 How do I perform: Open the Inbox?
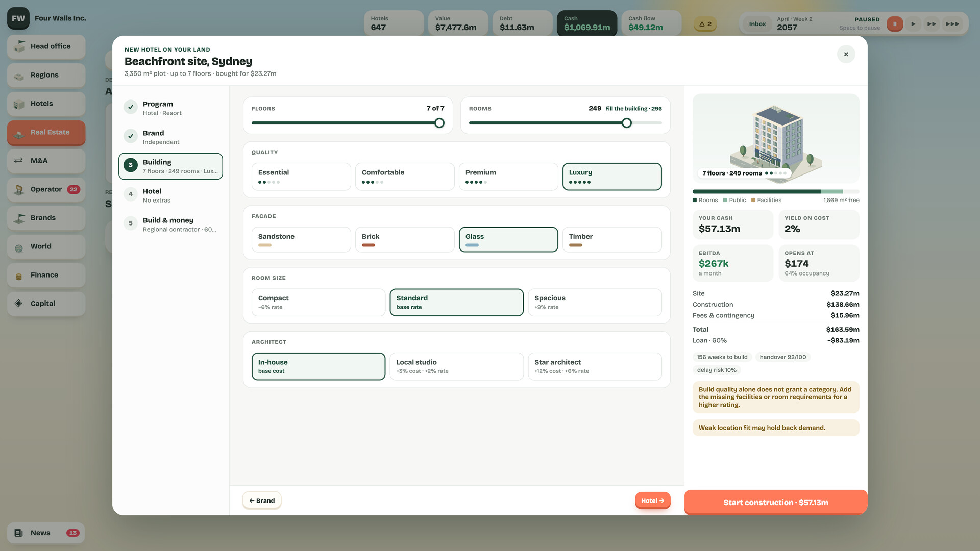coord(757,24)
